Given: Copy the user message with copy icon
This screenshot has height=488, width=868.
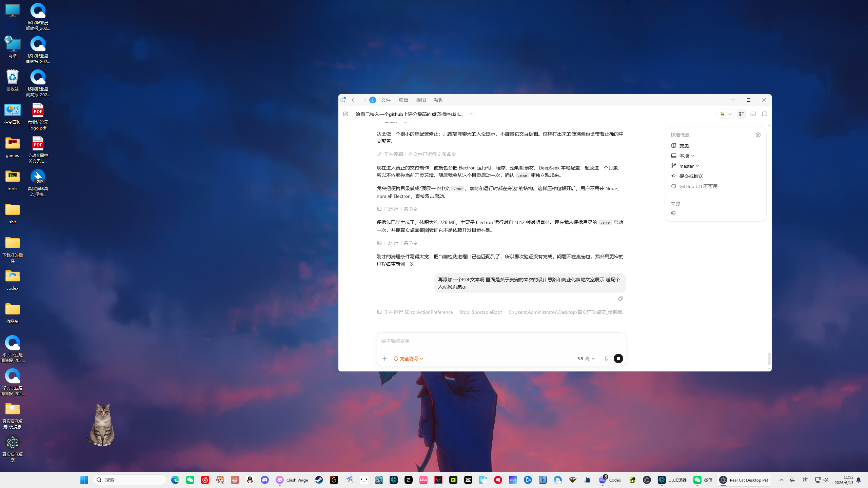Looking at the screenshot, I should pyautogui.click(x=620, y=299).
